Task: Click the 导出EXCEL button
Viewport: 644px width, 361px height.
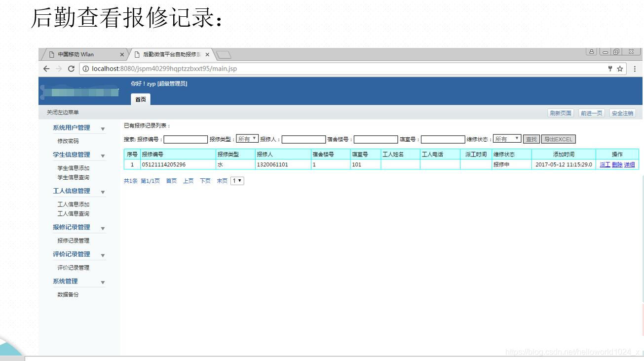Action: (558, 139)
